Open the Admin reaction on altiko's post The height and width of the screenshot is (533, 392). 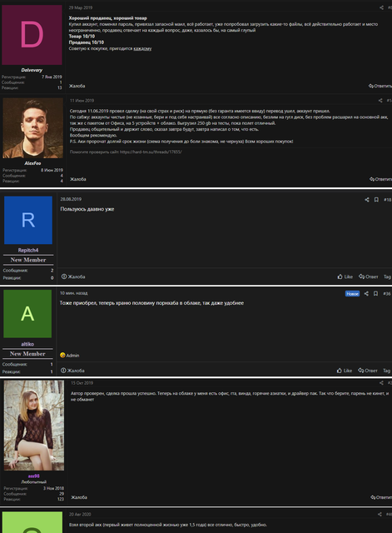click(x=70, y=356)
